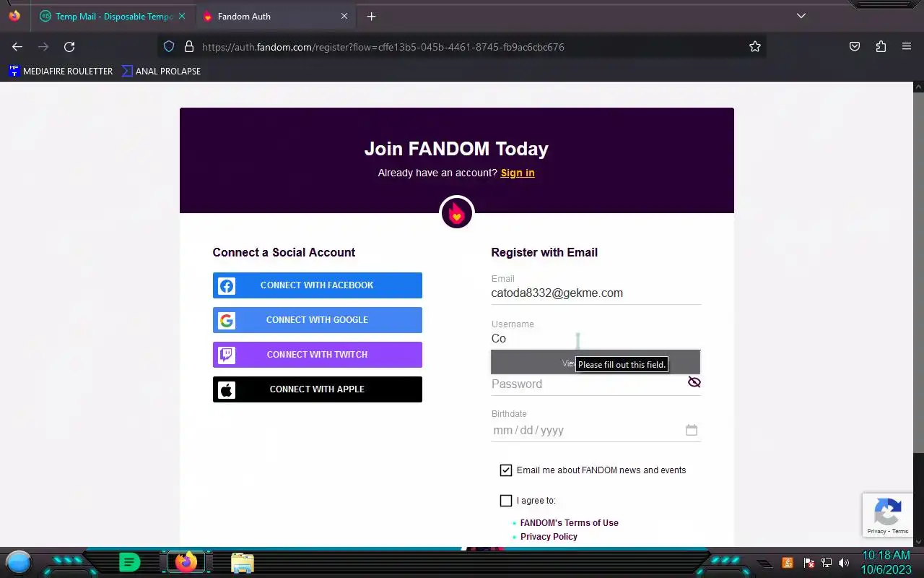Click the tracking protection shield icon
Image resolution: width=924 pixels, height=578 pixels.
[x=169, y=46]
